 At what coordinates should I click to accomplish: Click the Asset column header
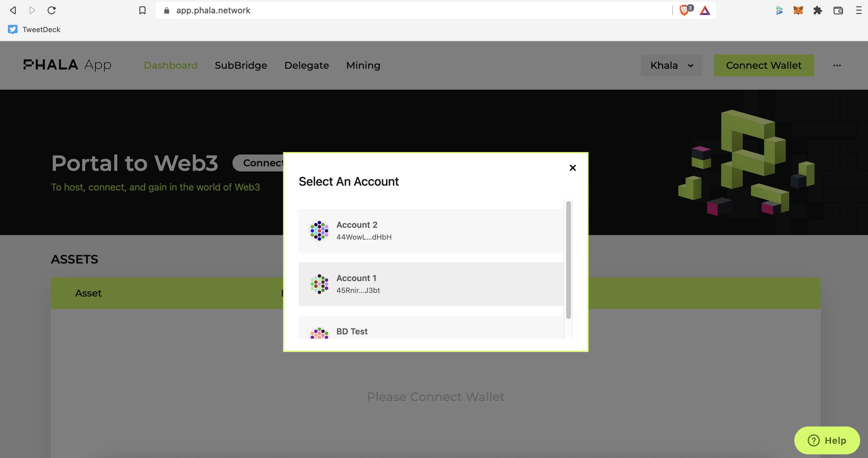[88, 293]
